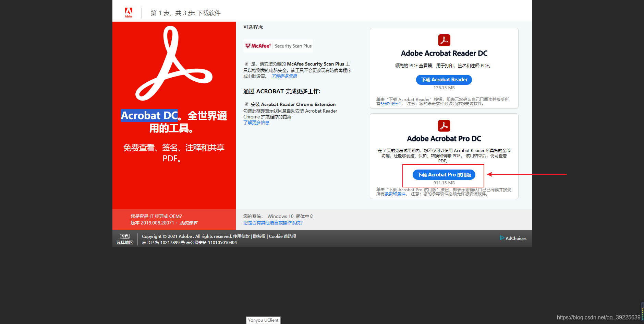Click the Windows 10, 简体中文 system text
This screenshot has height=324, width=644.
click(291, 216)
